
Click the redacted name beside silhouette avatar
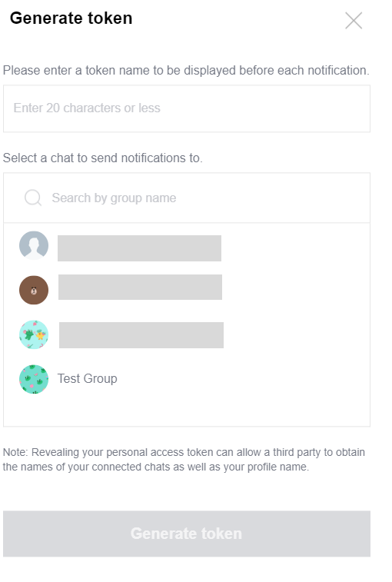click(139, 248)
